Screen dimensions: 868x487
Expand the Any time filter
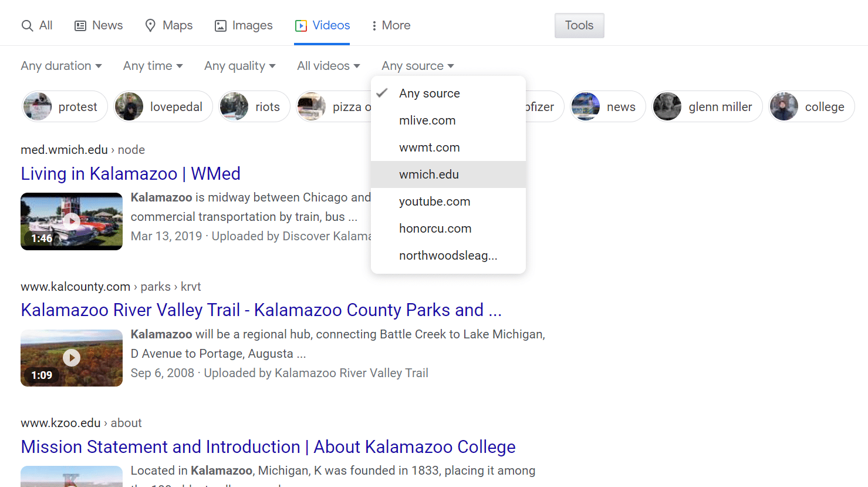pyautogui.click(x=152, y=66)
